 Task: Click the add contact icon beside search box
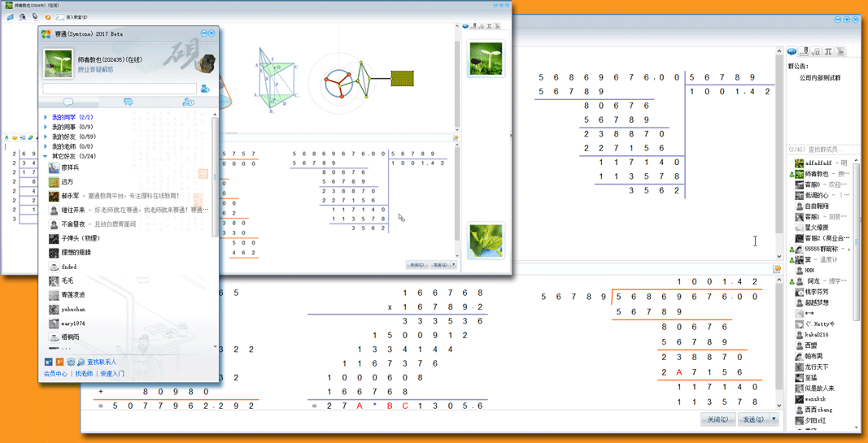point(205,89)
